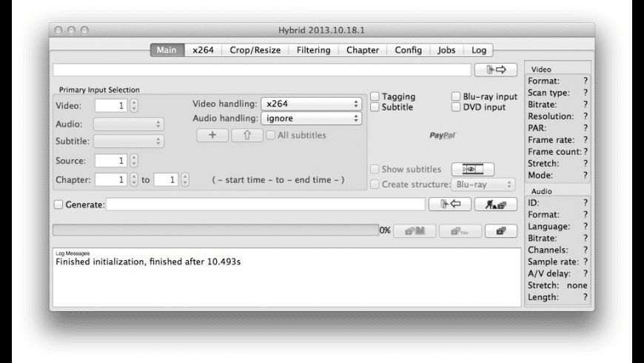Click the 'Language:' label

[549, 227]
